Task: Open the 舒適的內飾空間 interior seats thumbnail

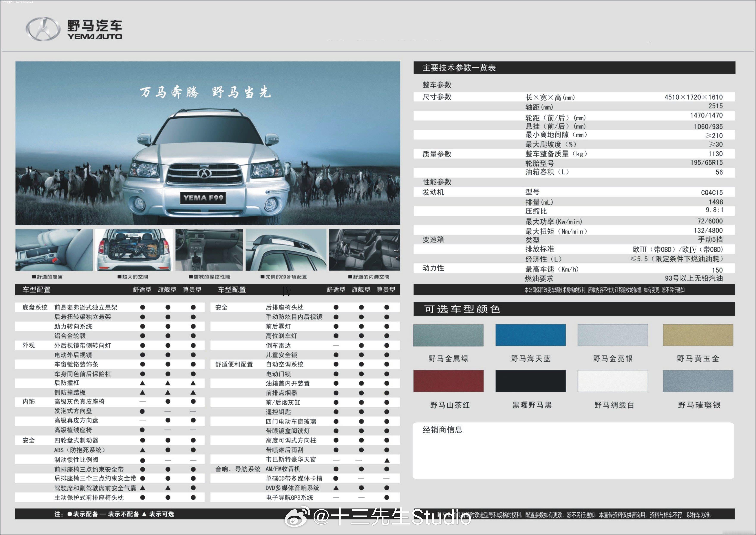Action: coord(364,250)
